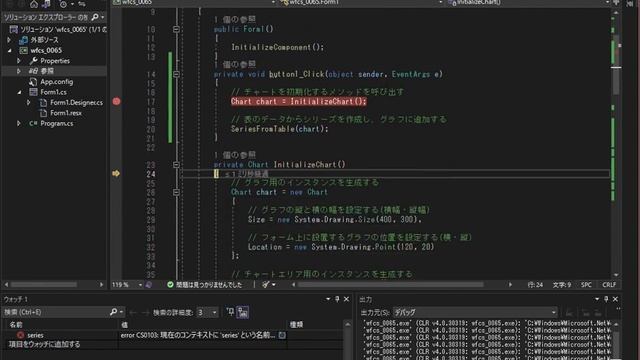
Task: Click the 行: 24 line indicator
Action: 535,285
